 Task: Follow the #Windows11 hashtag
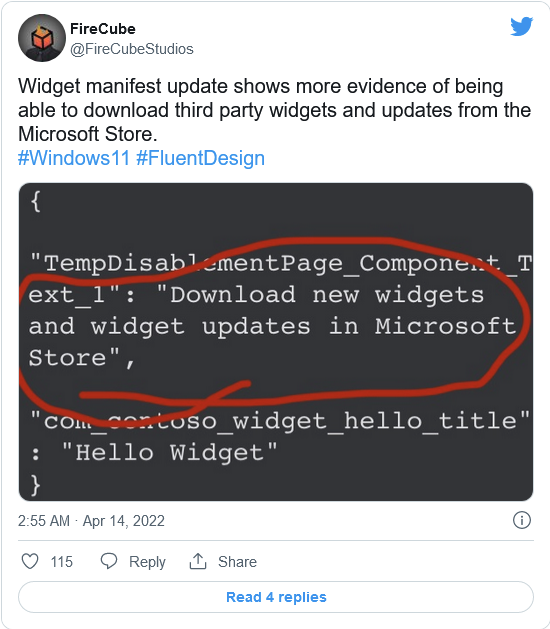point(74,158)
